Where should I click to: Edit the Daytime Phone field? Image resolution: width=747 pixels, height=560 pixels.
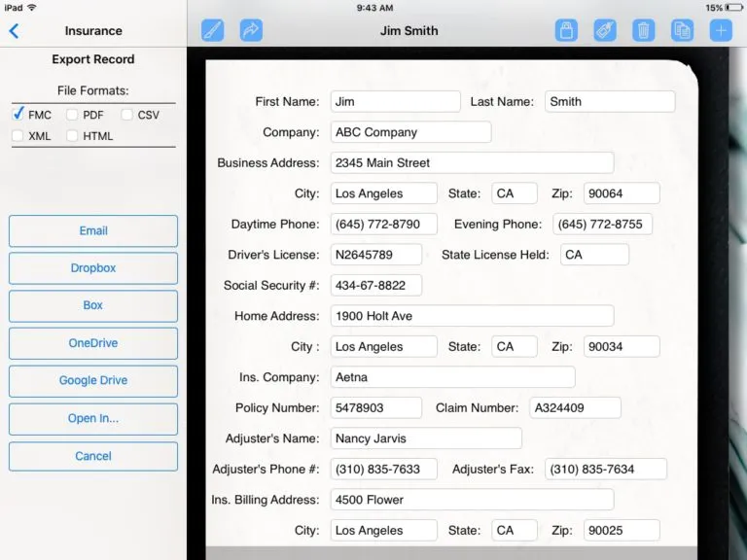click(383, 224)
